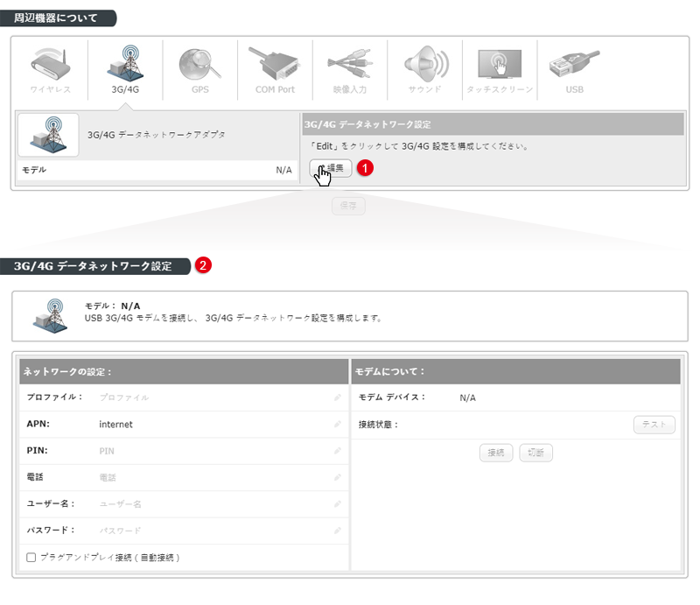Click the 保存 save button
Image resolution: width=700 pixels, height=605 pixels.
(348, 206)
